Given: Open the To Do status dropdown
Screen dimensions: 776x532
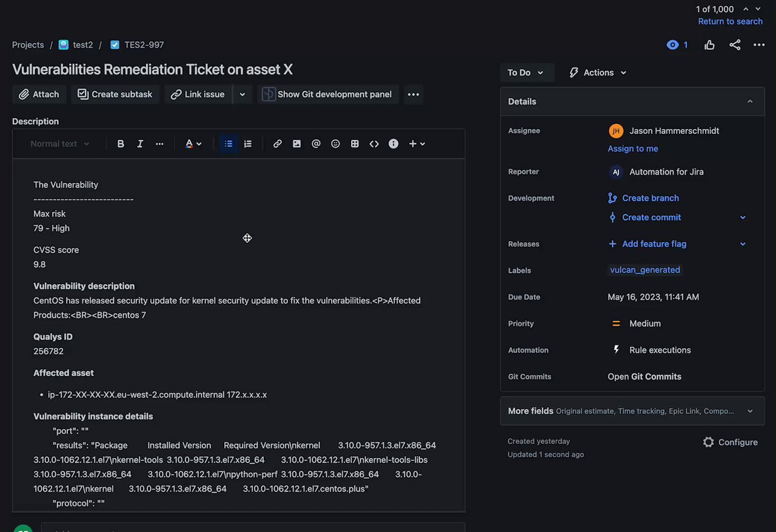Looking at the screenshot, I should 526,73.
